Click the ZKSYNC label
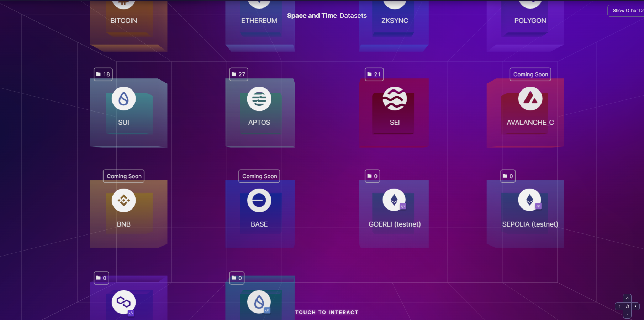Image resolution: width=644 pixels, height=320 pixels. (395, 21)
